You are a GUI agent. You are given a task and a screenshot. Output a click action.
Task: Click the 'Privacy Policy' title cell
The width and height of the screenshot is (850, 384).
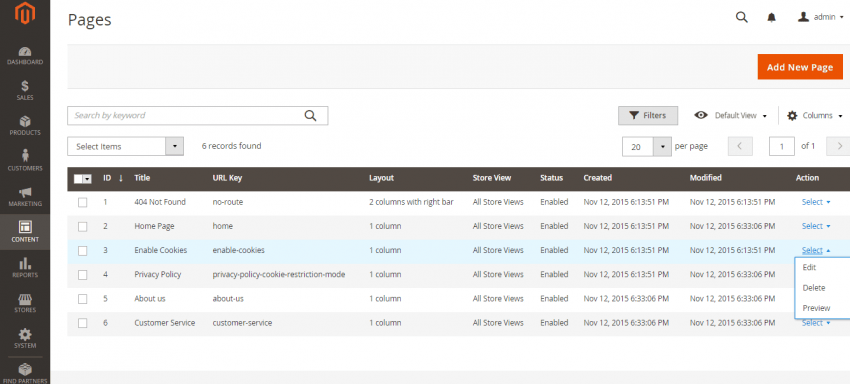158,274
